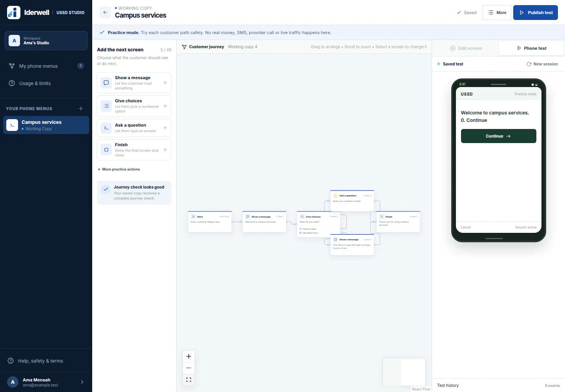Click the 'Practice mode' label in phone header
Image resolution: width=565 pixels, height=392 pixels.
(525, 94)
